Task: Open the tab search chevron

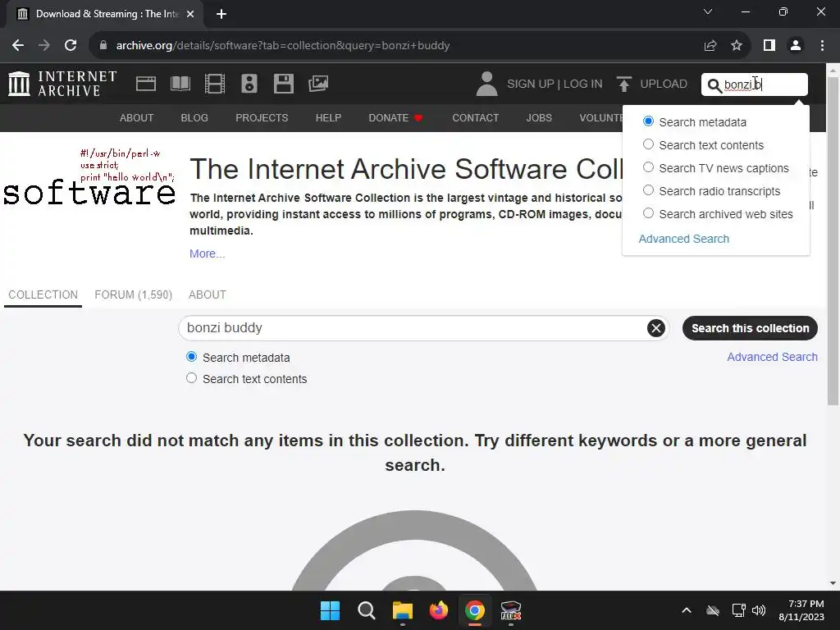Action: tap(708, 11)
